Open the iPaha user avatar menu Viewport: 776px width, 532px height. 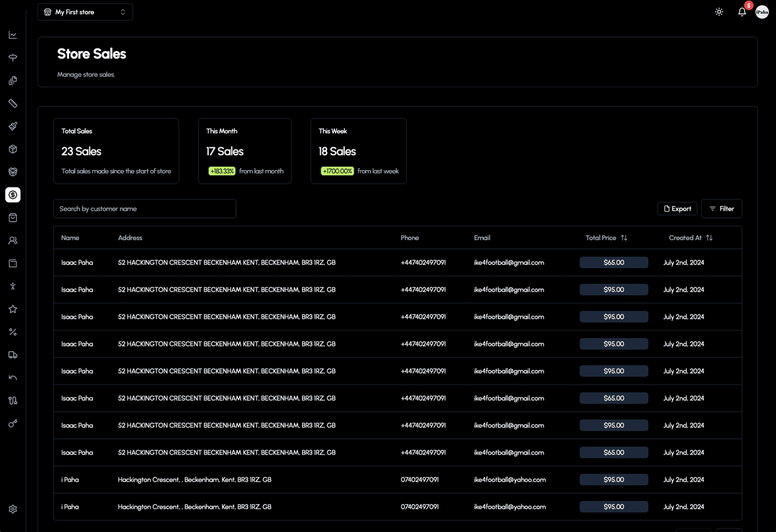(762, 12)
